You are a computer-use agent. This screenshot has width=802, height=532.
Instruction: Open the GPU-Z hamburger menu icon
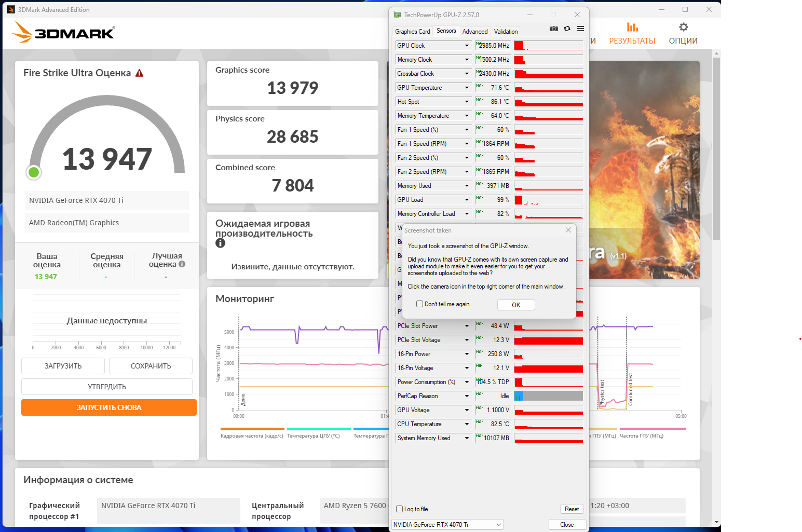(x=580, y=29)
